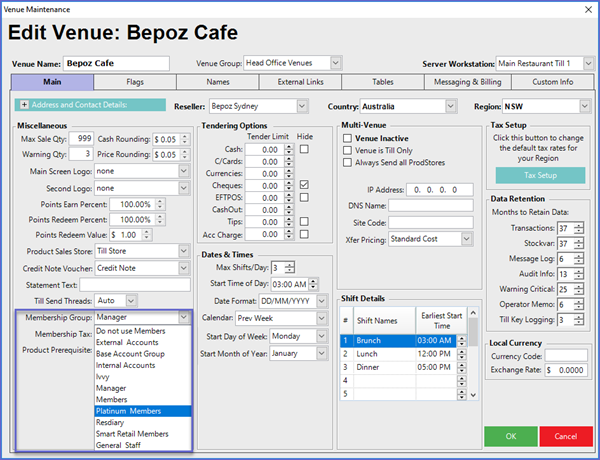Expand the Address and Contact Details section

[x=24, y=105]
